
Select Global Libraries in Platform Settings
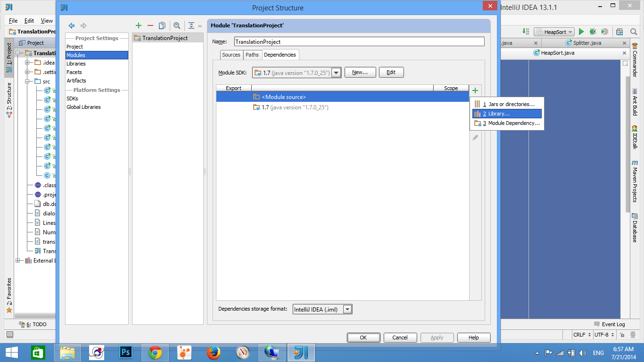97,107
